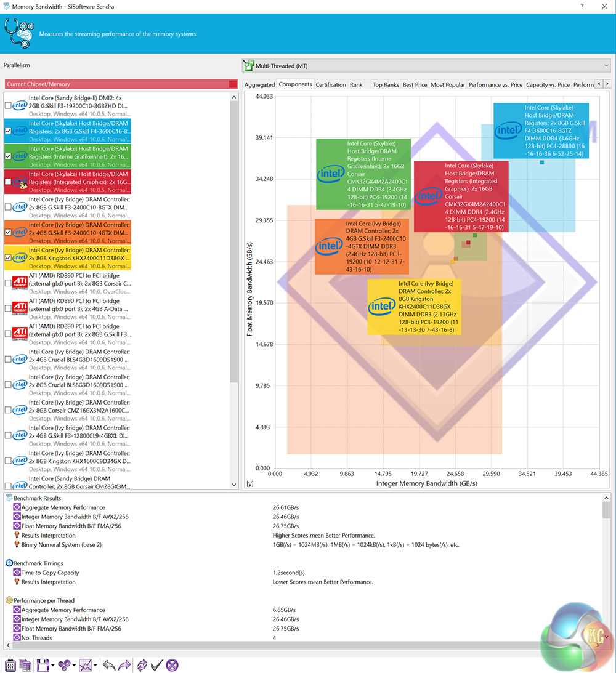The image size is (616, 673).
Task: Click the chipset list scroll-up arrow
Action: [x=234, y=97]
